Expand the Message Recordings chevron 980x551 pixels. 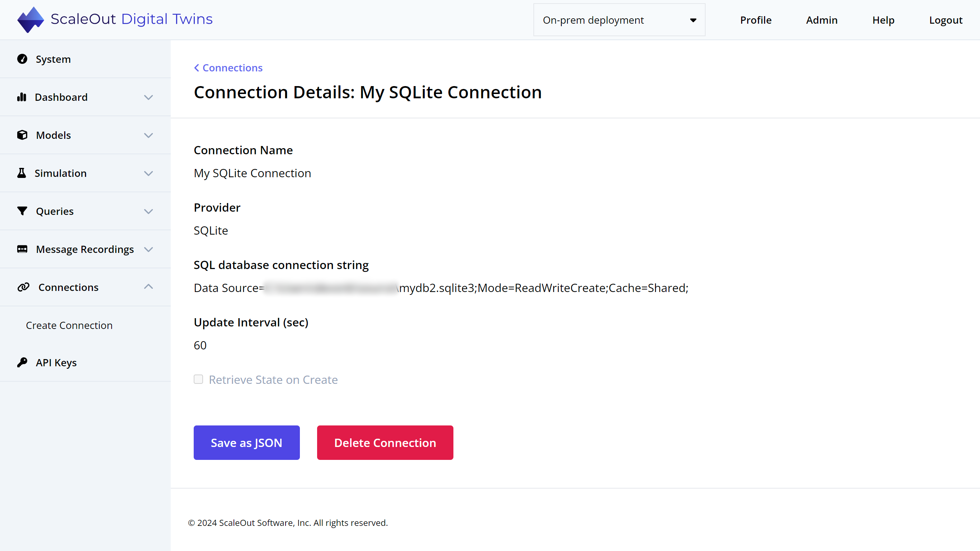tap(149, 250)
